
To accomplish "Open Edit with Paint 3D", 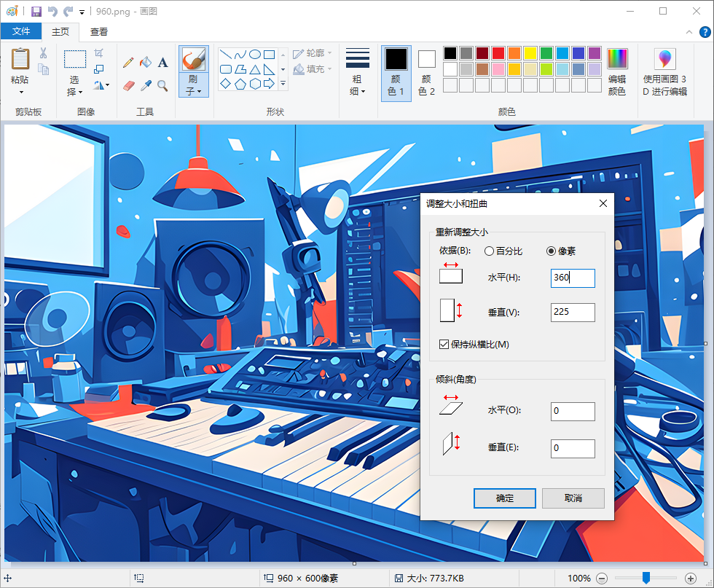I will click(x=664, y=72).
